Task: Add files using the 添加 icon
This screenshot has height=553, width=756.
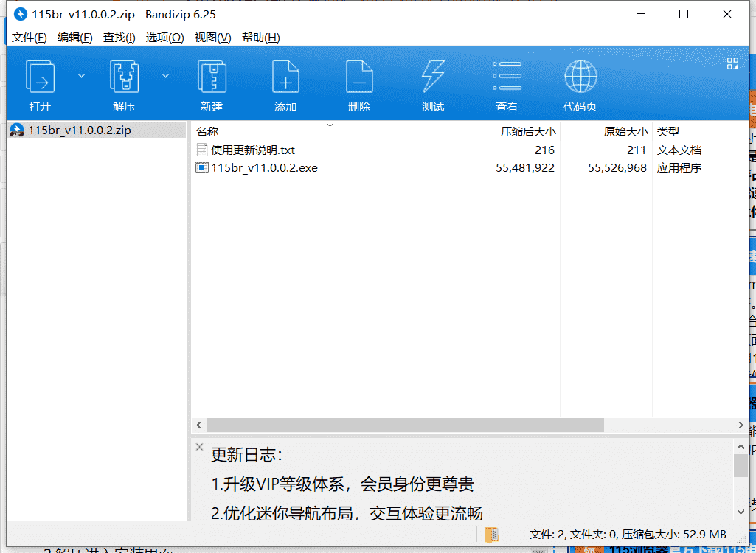Action: 285,86
